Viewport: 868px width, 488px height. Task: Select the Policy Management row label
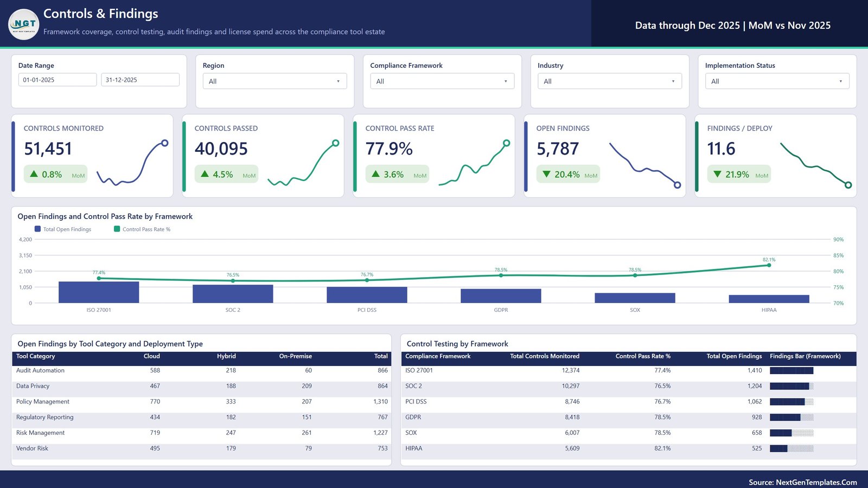click(43, 402)
